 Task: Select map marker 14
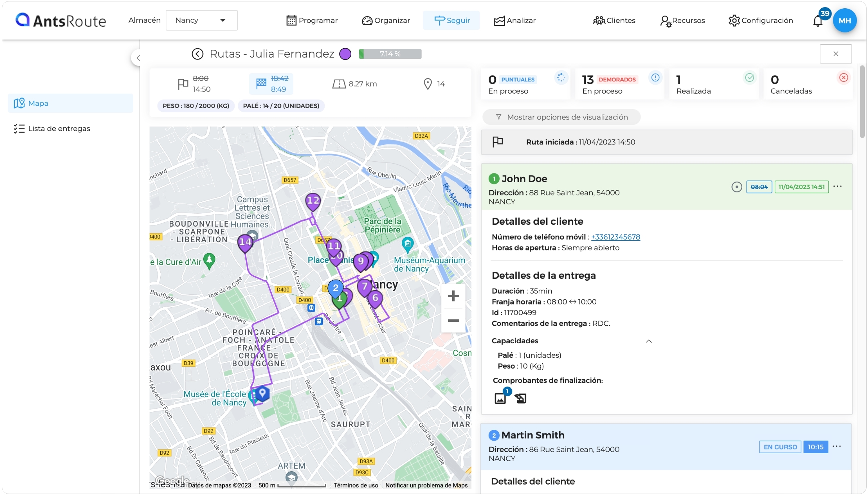(x=245, y=243)
